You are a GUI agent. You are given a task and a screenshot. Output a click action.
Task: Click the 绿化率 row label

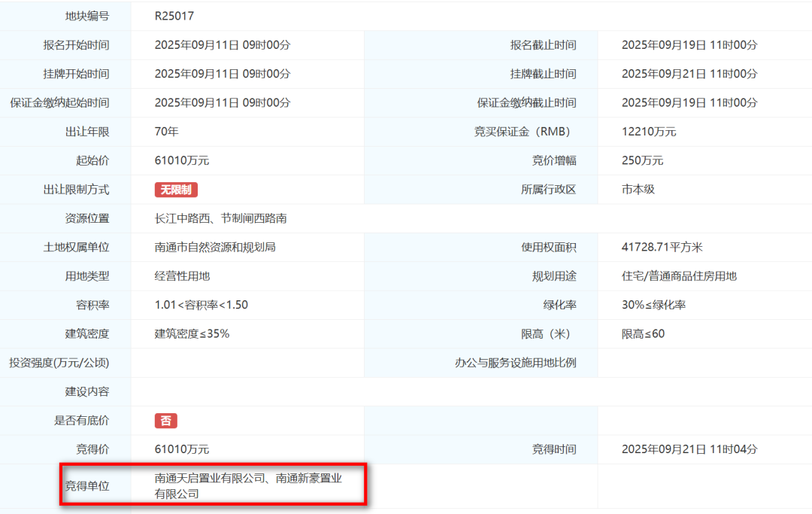(x=560, y=306)
